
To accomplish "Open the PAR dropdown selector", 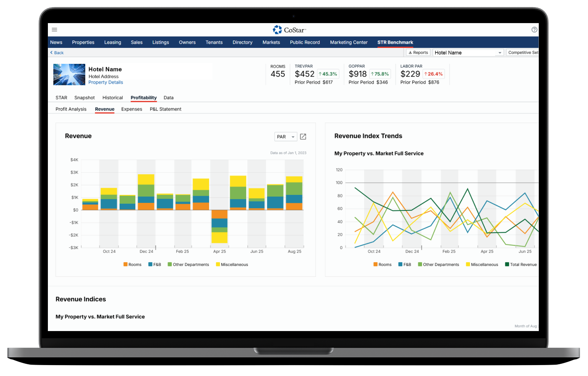I will pos(286,137).
